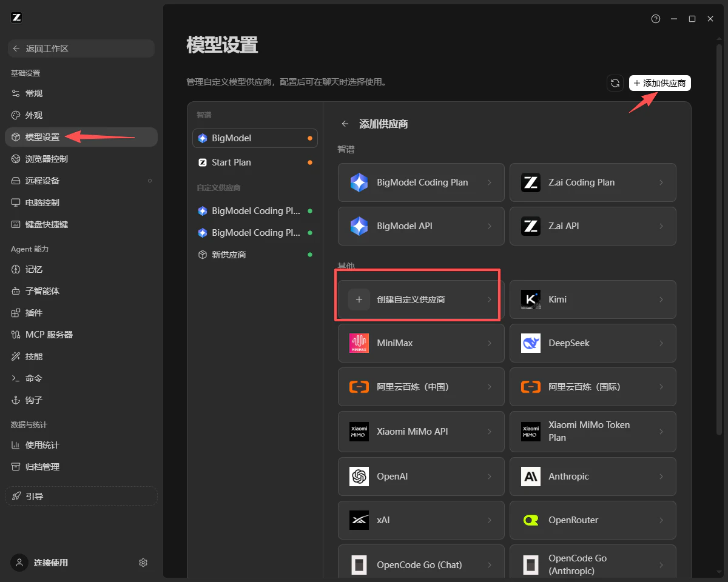Expand chevron on Anthropic card
Viewport: 728px width, 582px height.
coord(661,477)
